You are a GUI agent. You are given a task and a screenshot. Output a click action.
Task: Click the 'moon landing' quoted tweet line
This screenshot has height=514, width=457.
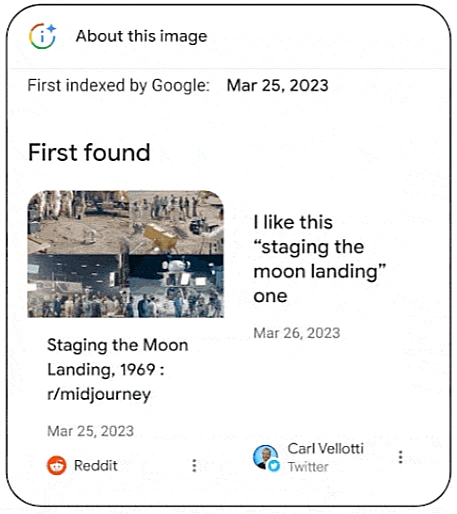[319, 271]
